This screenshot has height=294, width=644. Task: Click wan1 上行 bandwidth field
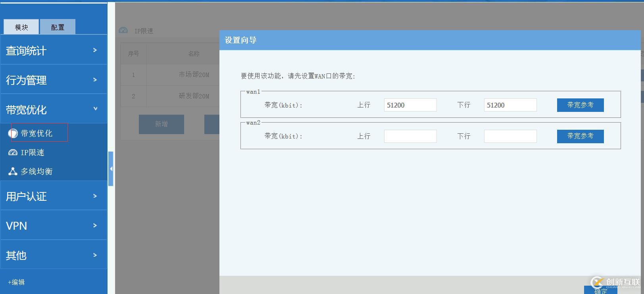coord(410,105)
